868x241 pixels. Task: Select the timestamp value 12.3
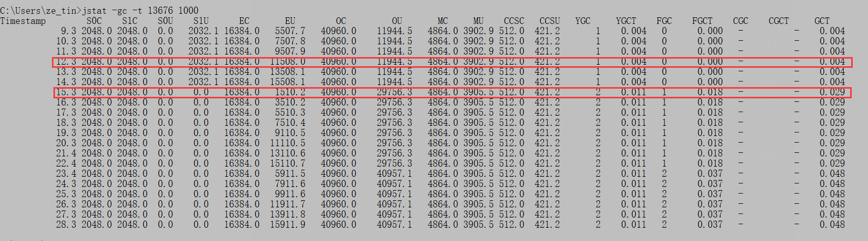66,62
